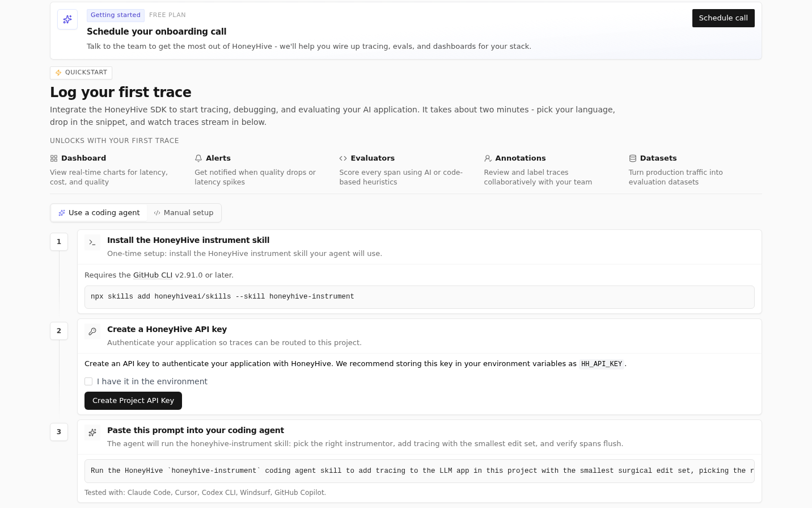Click the sparkle icon beside Paste this prompt
Viewport: 812px width, 508px height.
92,433
